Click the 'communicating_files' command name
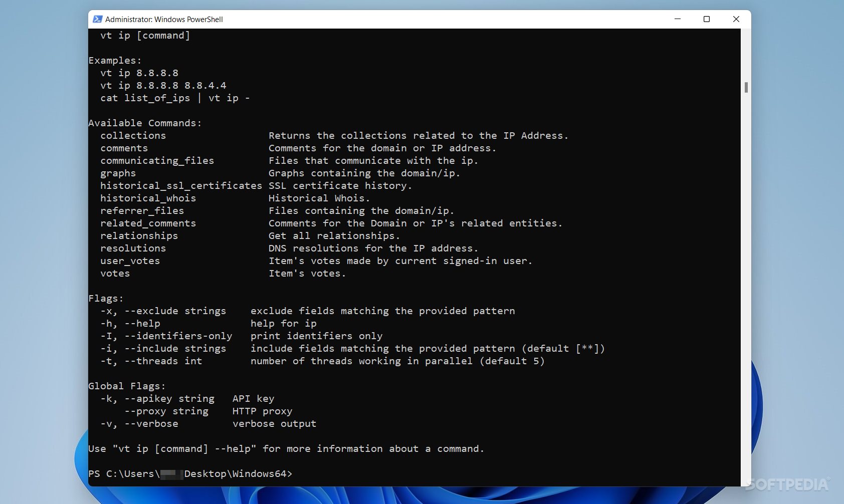Screen dimensions: 844x504 tap(157, 161)
